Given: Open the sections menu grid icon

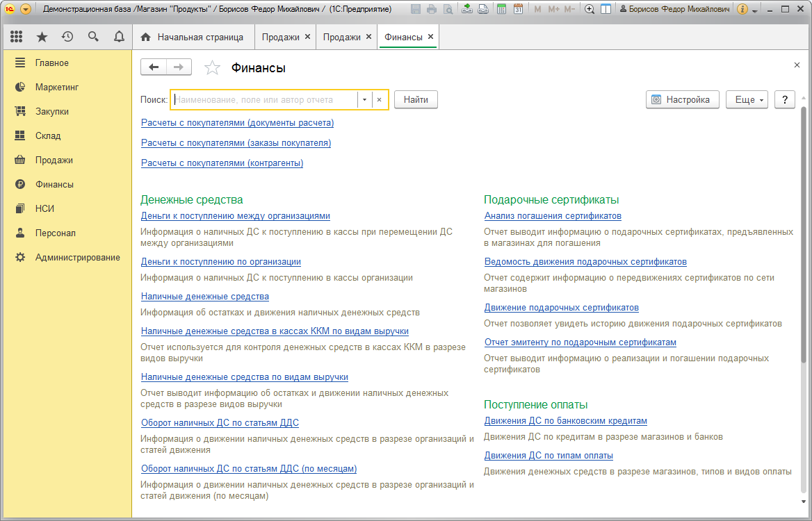Looking at the screenshot, I should point(16,37).
